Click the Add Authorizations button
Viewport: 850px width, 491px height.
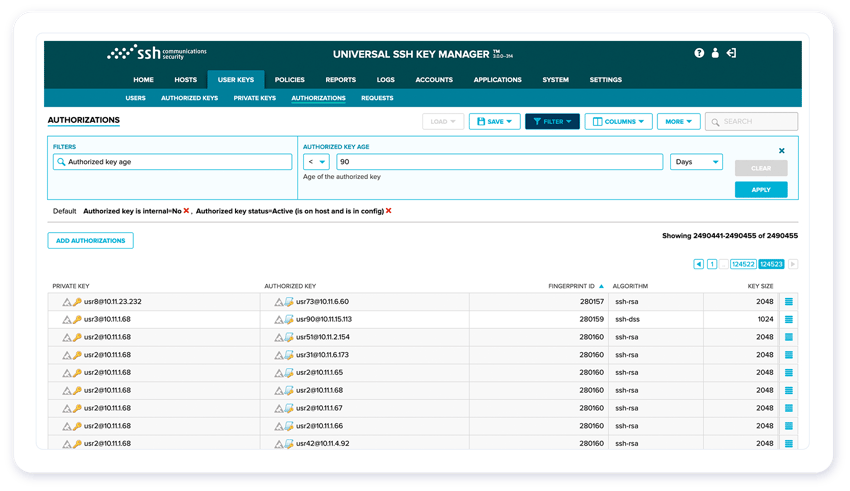pyautogui.click(x=90, y=241)
